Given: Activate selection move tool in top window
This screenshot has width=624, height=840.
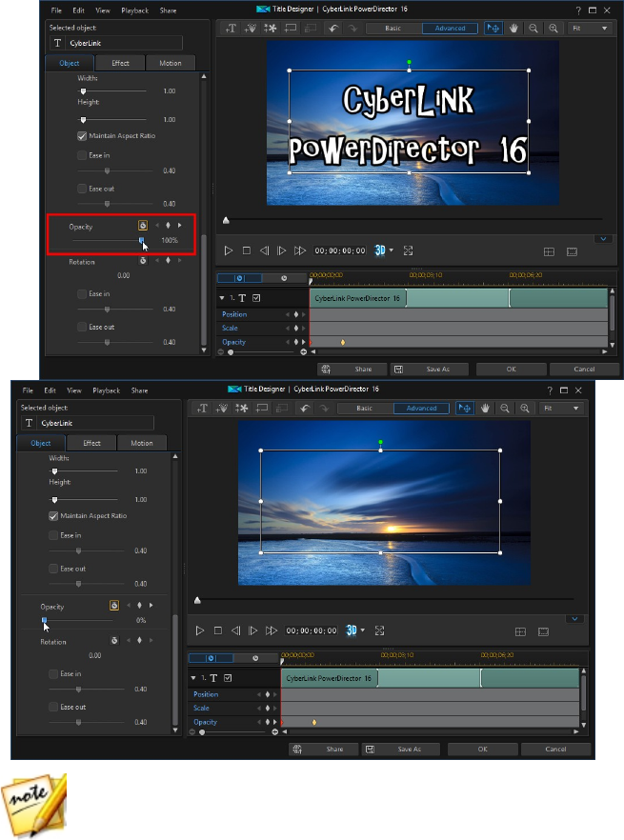Looking at the screenshot, I should coord(493,29).
